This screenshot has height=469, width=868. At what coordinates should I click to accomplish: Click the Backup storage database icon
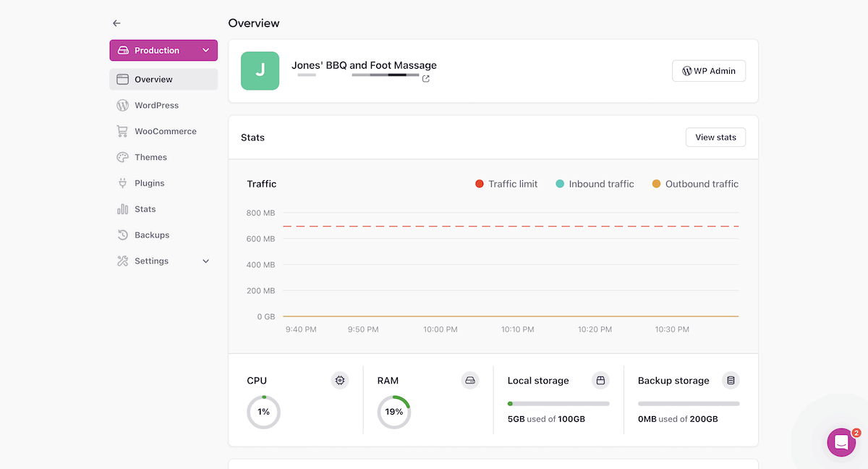(731, 381)
